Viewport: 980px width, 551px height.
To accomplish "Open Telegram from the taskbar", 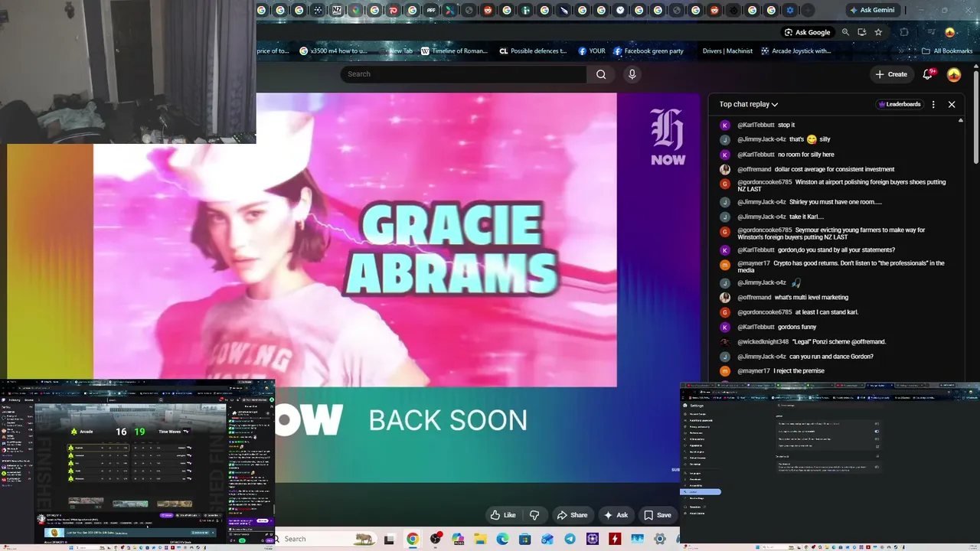I will pyautogui.click(x=570, y=540).
